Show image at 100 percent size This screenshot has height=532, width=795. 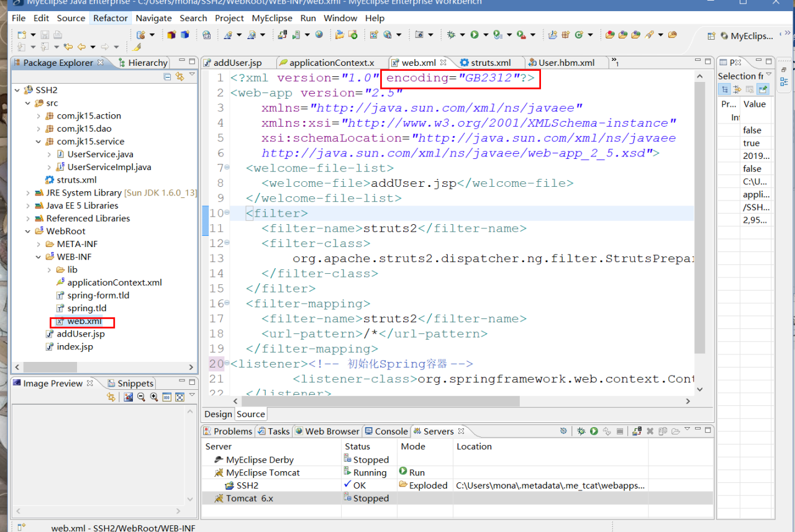167,397
